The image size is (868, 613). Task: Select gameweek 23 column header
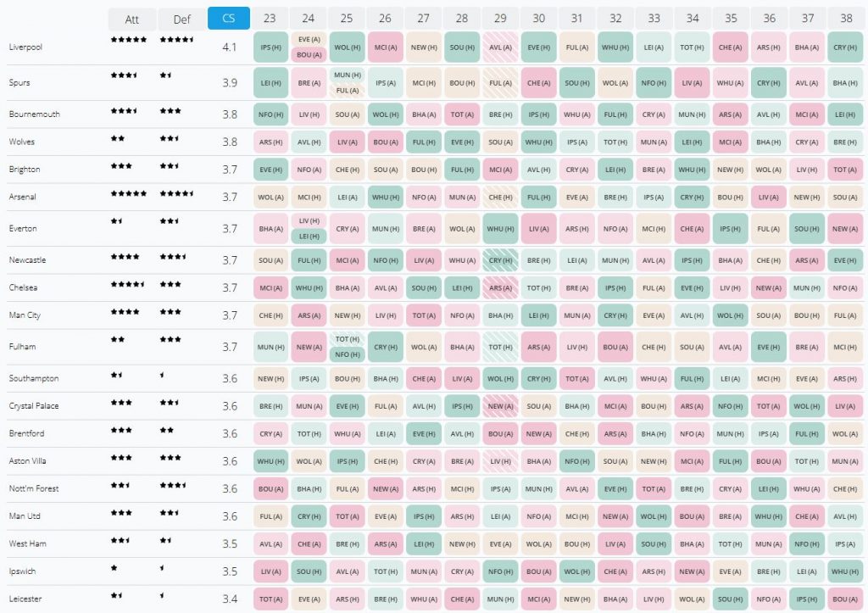tap(270, 19)
